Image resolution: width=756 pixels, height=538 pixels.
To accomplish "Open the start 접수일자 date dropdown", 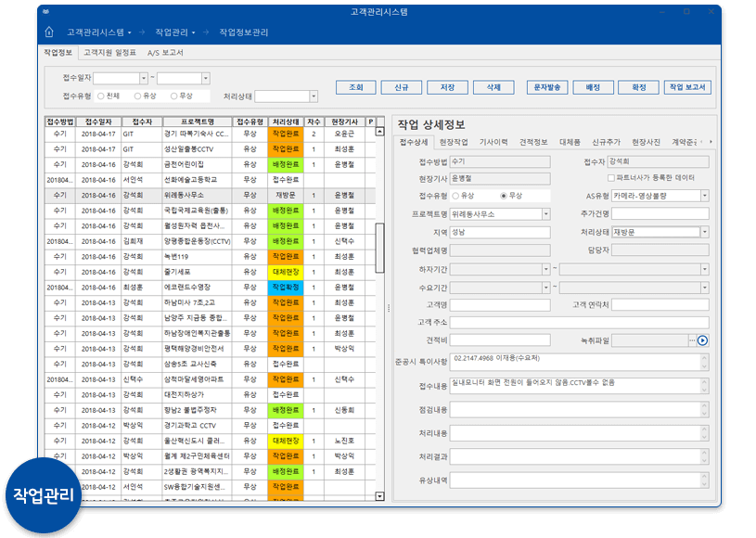I will (x=144, y=78).
